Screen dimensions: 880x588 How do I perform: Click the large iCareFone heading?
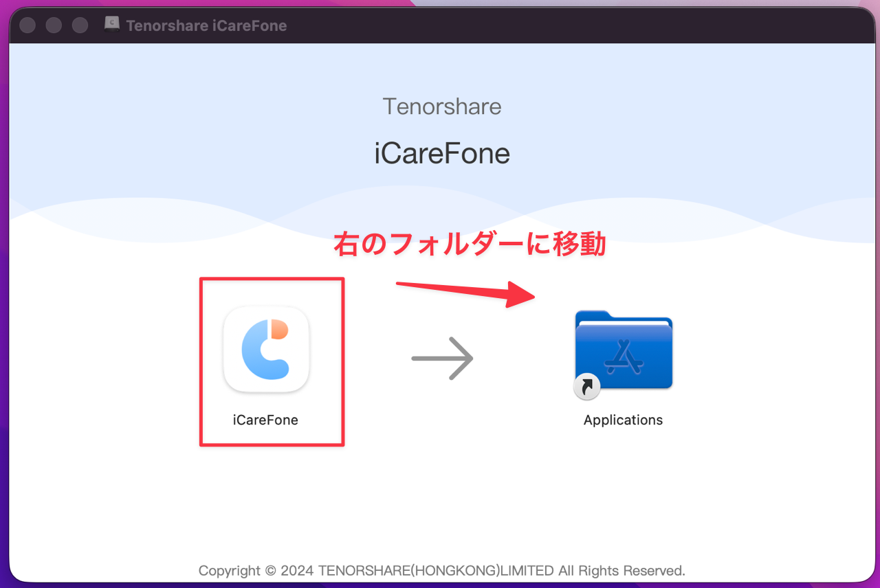tap(442, 153)
